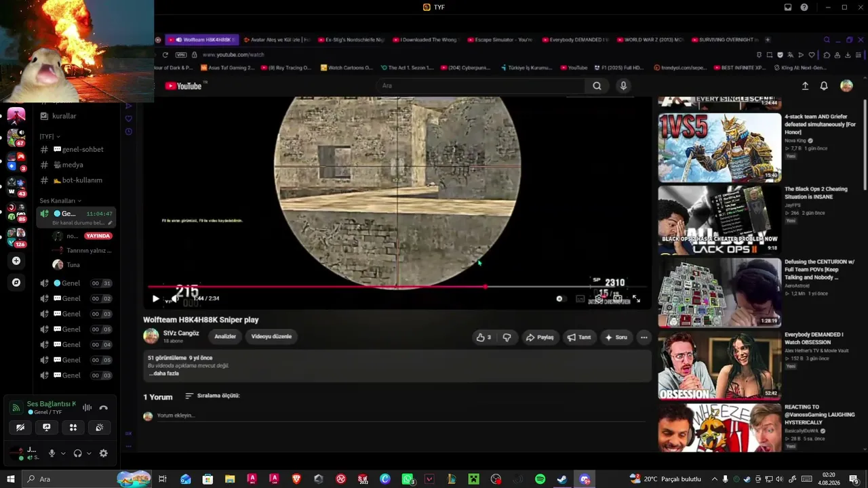
Task: Collapse the TYF channel category
Action: (50, 136)
